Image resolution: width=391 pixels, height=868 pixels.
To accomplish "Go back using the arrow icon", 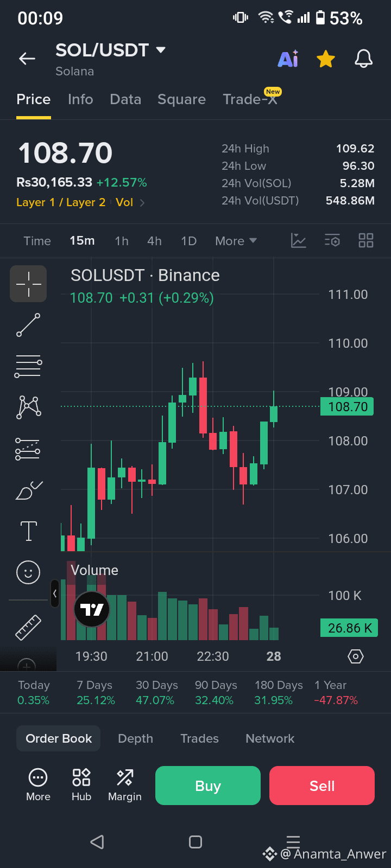I will tap(27, 59).
